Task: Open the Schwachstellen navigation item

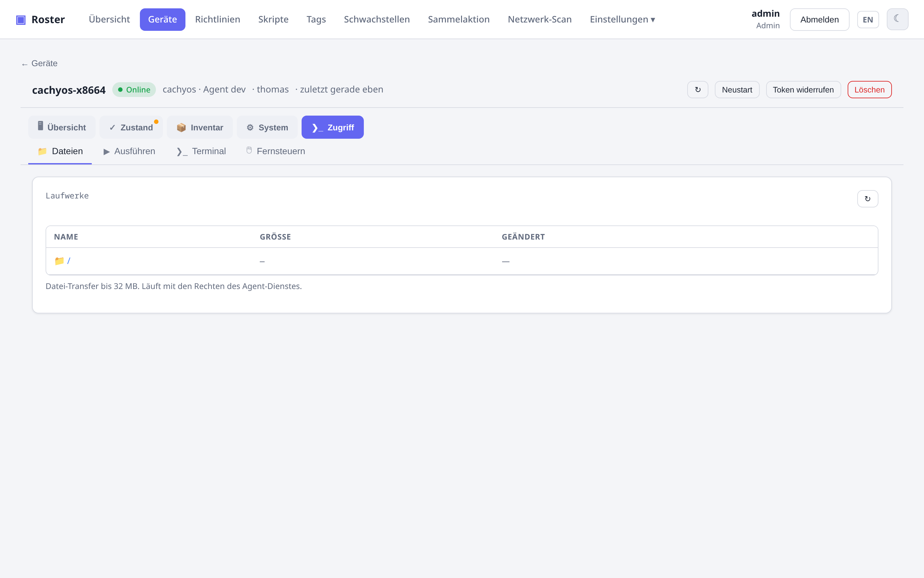Action: coord(376,20)
